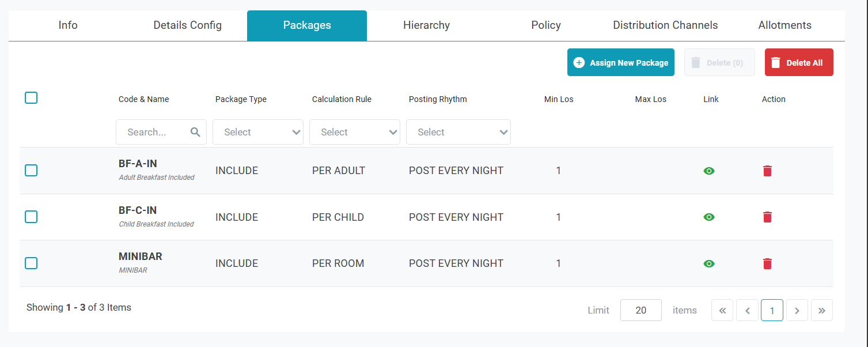868x347 pixels.
Task: Toggle the select-all header checkbox
Action: click(31, 98)
